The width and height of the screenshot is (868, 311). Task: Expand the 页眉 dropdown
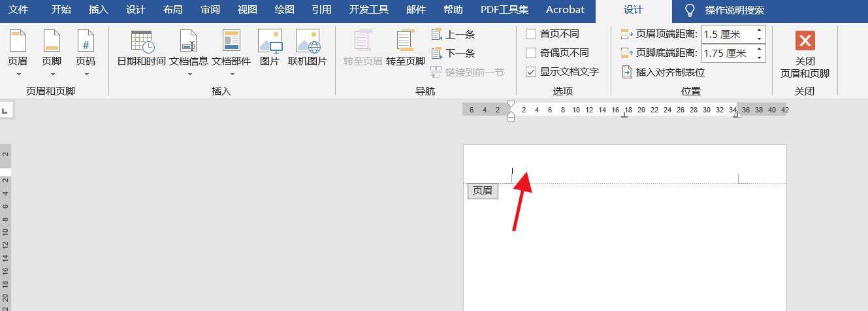pyautogui.click(x=18, y=74)
